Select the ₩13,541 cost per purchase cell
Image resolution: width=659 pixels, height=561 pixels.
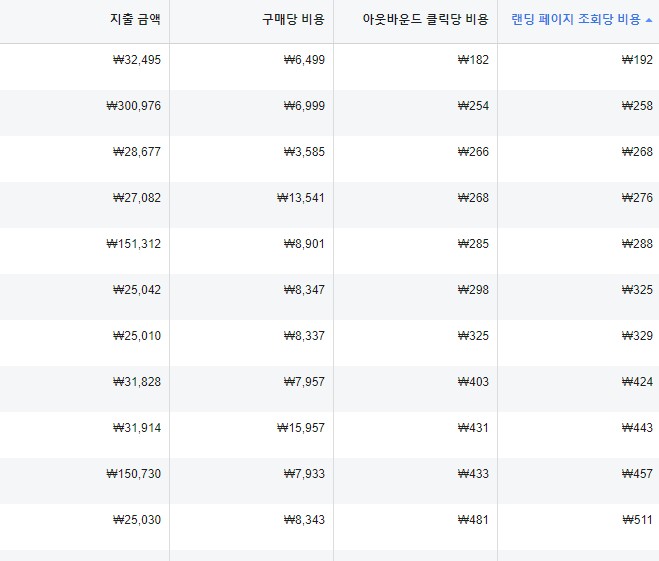pyautogui.click(x=301, y=198)
